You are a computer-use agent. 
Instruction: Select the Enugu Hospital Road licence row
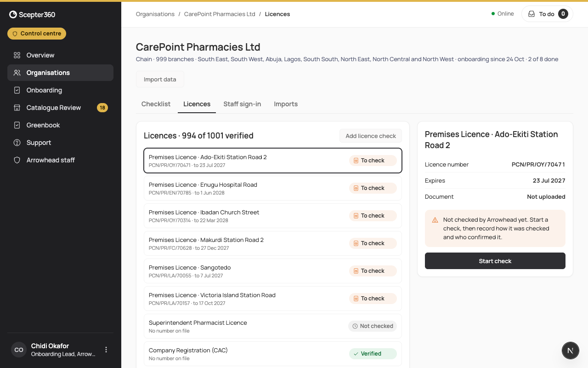click(x=273, y=188)
